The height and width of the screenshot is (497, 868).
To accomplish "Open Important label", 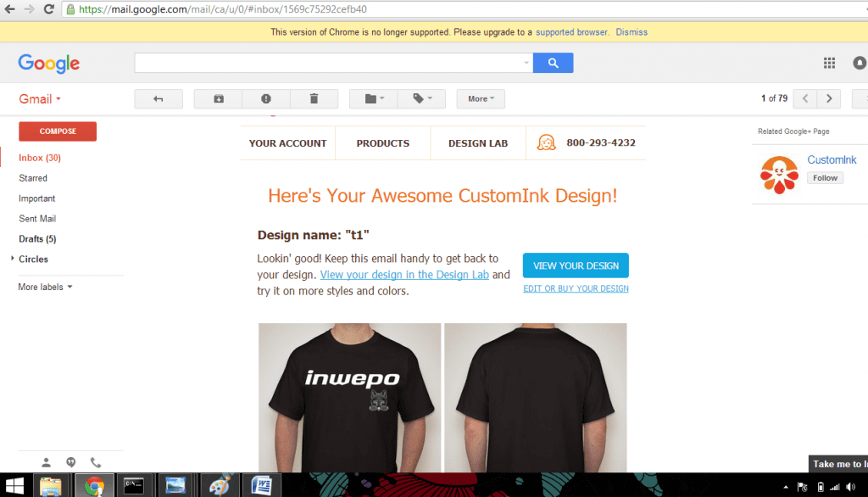I will (36, 198).
